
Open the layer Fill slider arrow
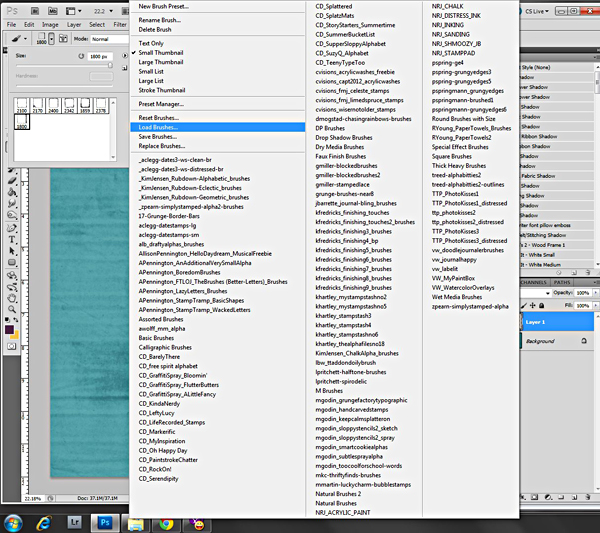pyautogui.click(x=595, y=305)
